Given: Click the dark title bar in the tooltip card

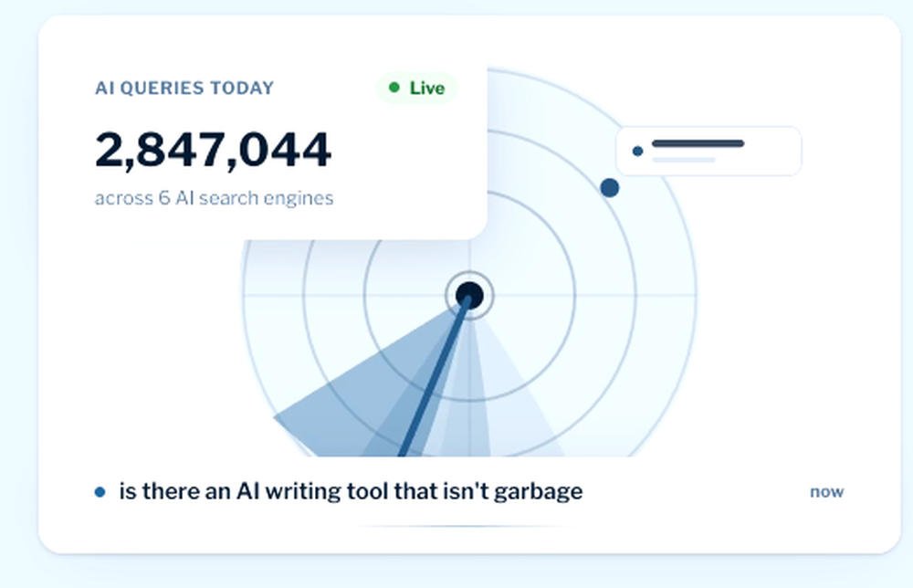Looking at the screenshot, I should [698, 143].
